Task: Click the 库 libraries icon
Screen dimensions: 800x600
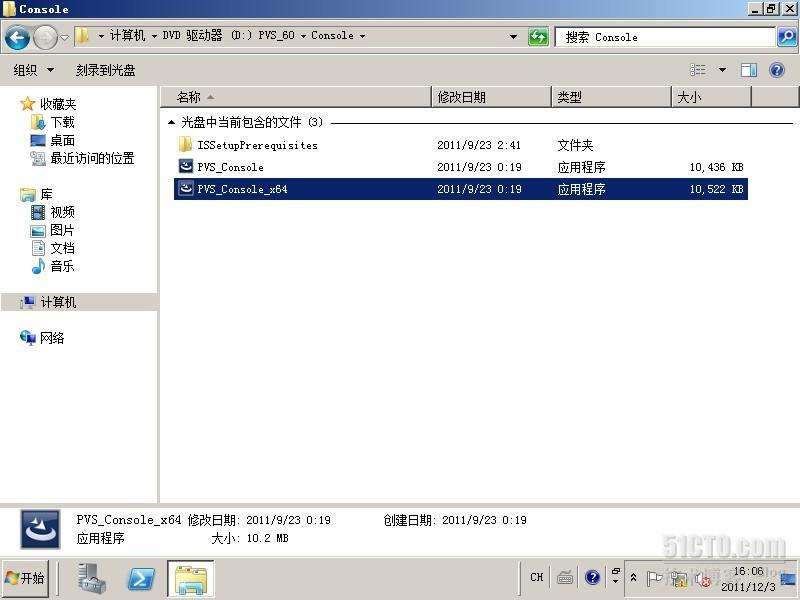Action: tap(28, 194)
